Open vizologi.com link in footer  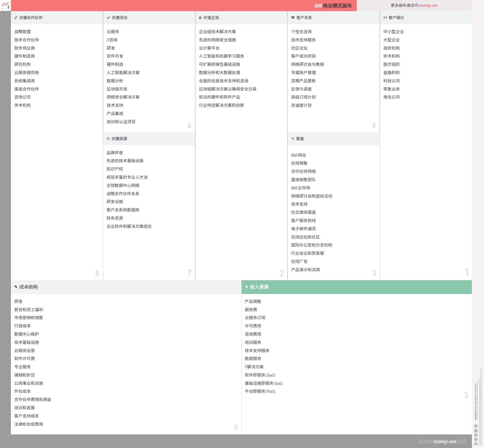444,441
